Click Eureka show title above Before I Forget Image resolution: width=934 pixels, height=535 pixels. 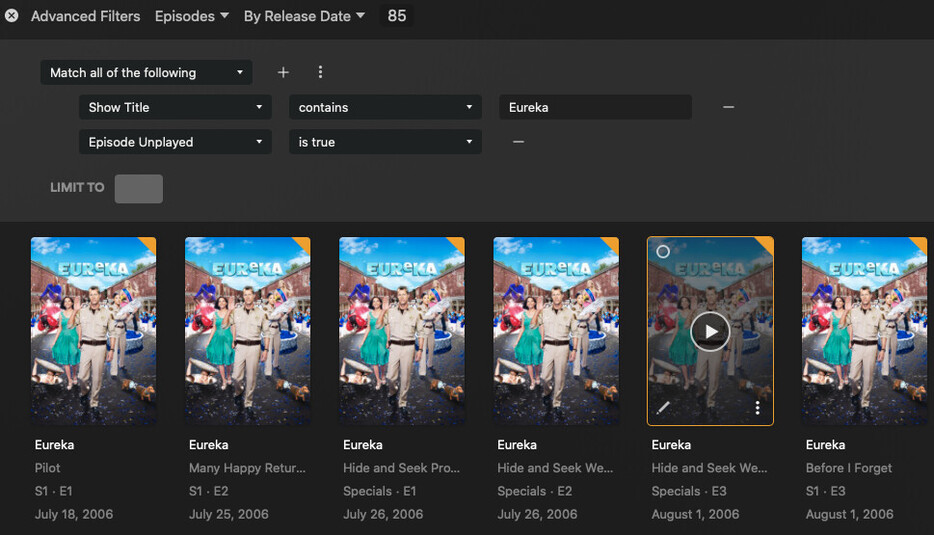(826, 445)
